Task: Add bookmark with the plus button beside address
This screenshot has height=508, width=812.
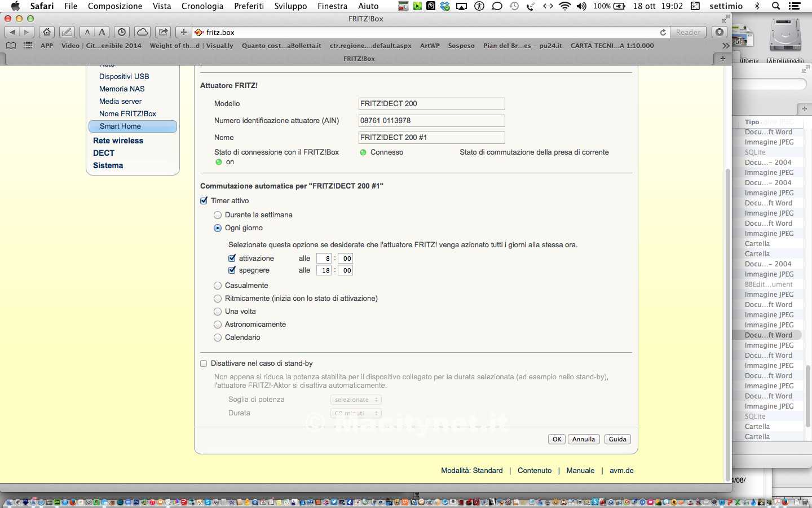Action: pos(183,32)
